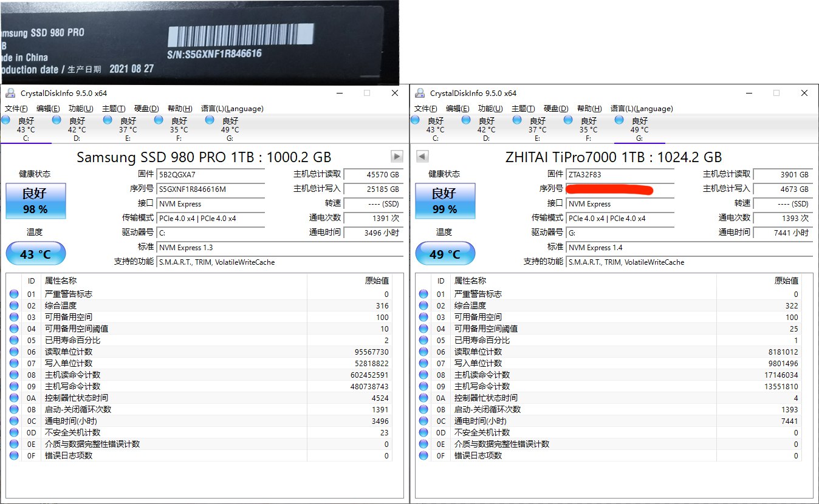Click the status orb for 严重警告标志 in Samsung window

point(14,294)
